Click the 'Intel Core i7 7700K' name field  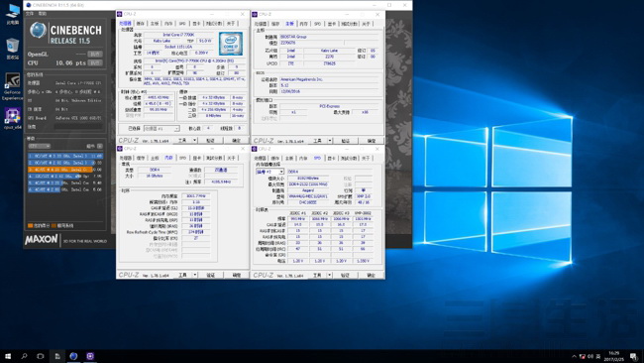click(178, 35)
